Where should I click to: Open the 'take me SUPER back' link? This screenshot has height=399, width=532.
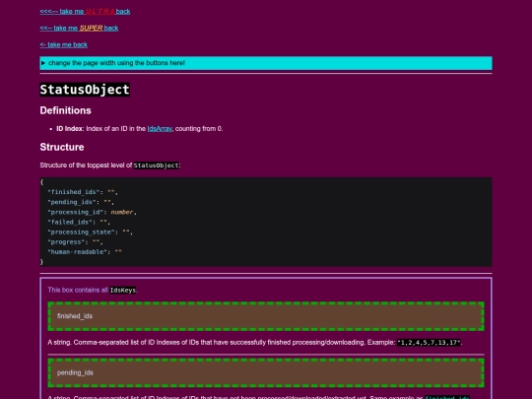[x=79, y=29]
